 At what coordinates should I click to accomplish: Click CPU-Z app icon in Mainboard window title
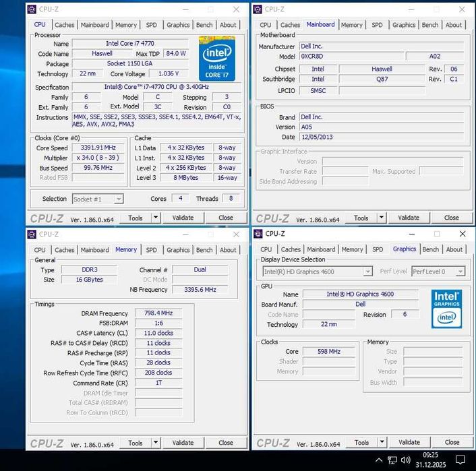pos(258,9)
